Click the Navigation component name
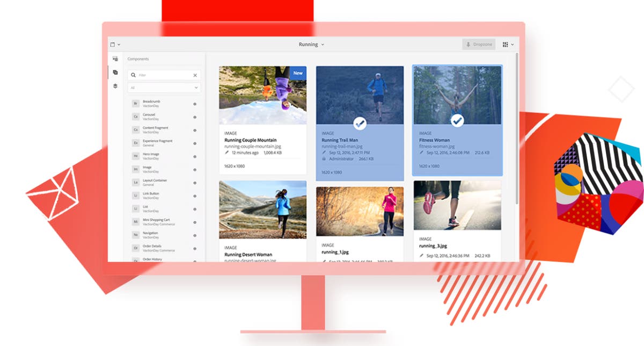This screenshot has height=346, width=644. (x=151, y=233)
